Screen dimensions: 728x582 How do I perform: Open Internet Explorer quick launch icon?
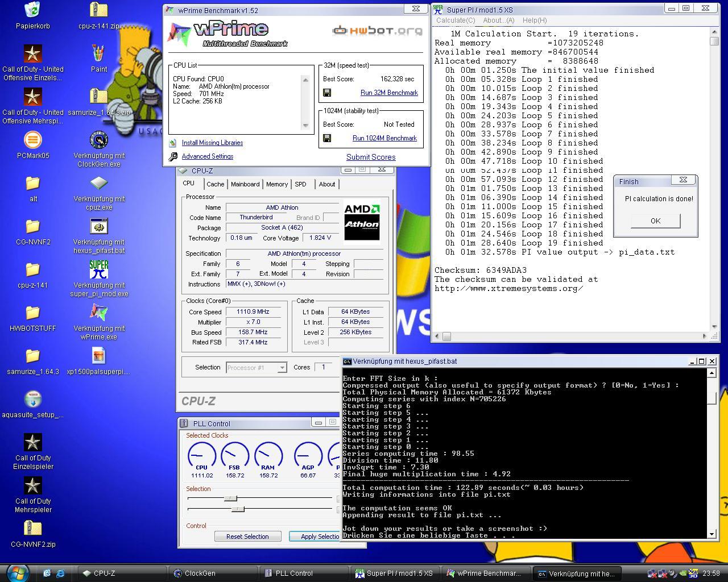coord(60,573)
